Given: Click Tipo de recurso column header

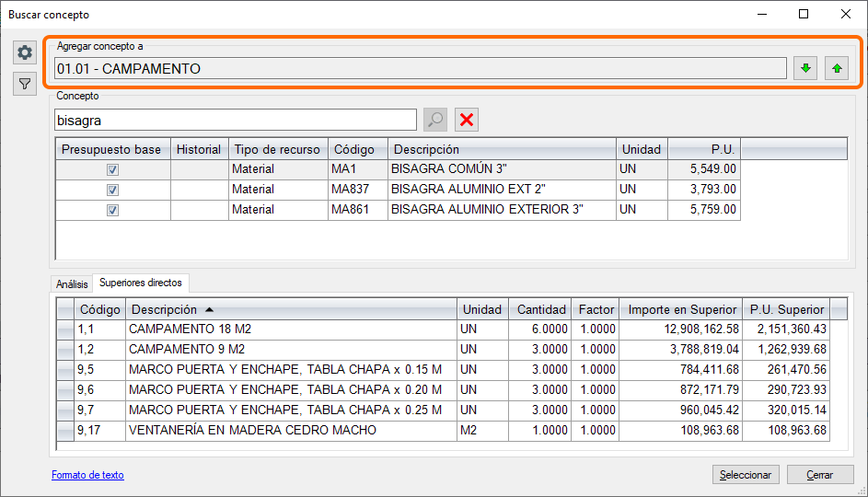Looking at the screenshot, I should coord(278,149).
